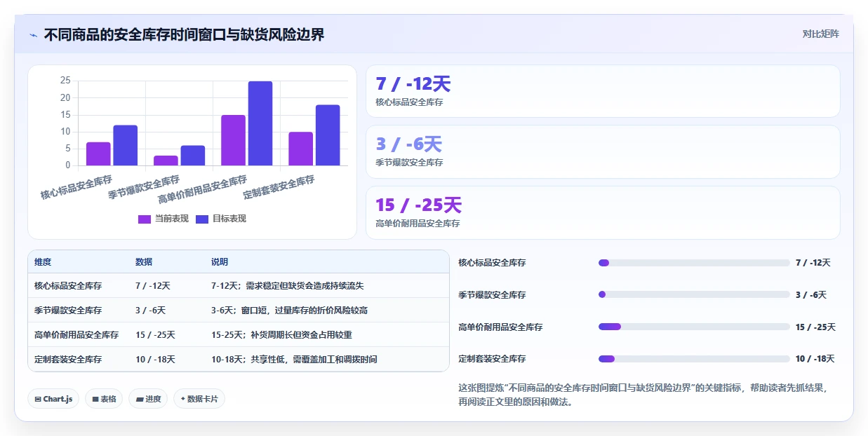Click the chart y-axis label 25
Screen dimensions: 868x436
tap(65, 81)
